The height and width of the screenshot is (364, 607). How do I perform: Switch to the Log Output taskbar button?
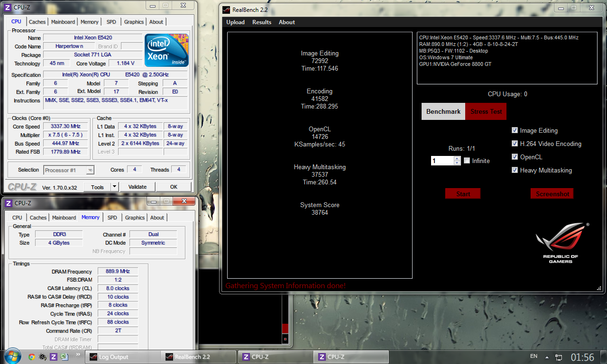coord(123,357)
